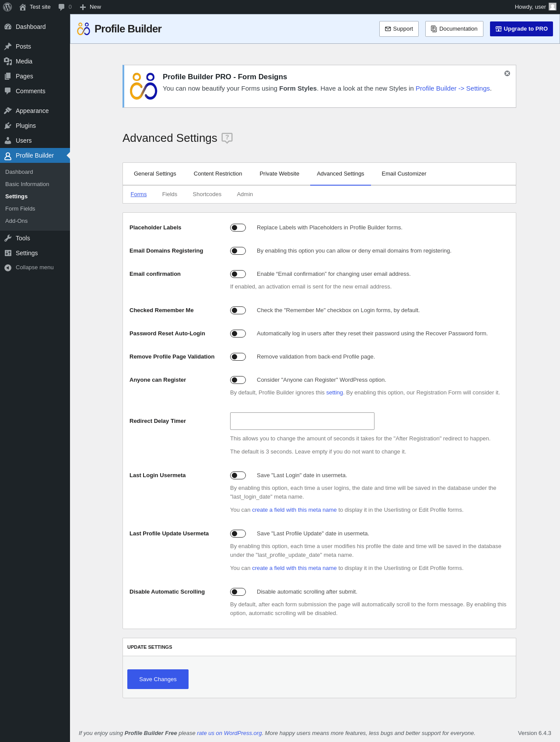Click create field link under Last Profile Update

[294, 568]
